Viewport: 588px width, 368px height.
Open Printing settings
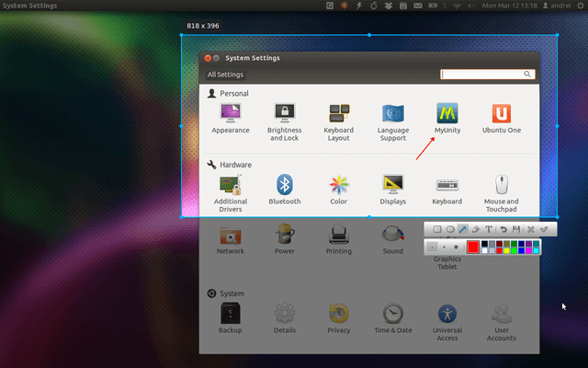(x=339, y=239)
